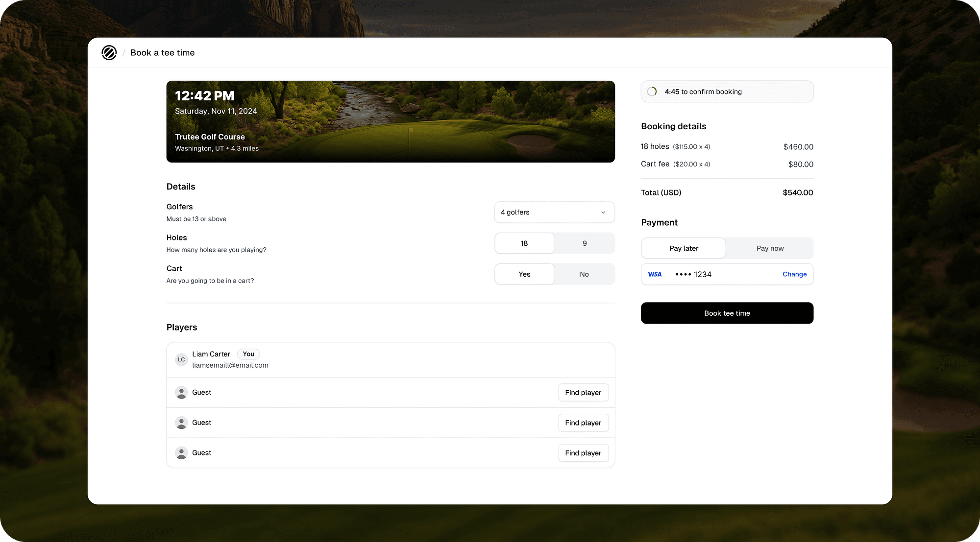The image size is (980, 542).
Task: Click the 4:45 to confirm booking text
Action: [x=703, y=92]
